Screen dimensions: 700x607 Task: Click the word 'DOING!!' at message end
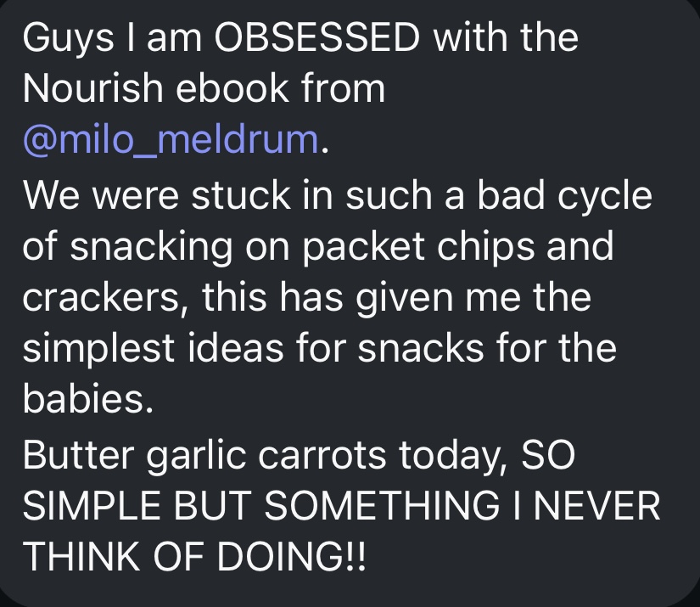[292, 557]
